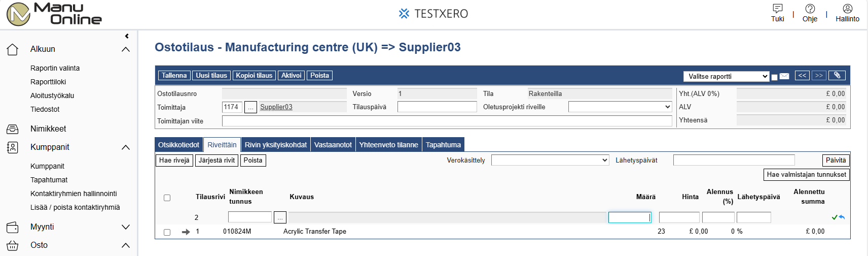Click the Kumppanit contacts icon

tap(13, 147)
